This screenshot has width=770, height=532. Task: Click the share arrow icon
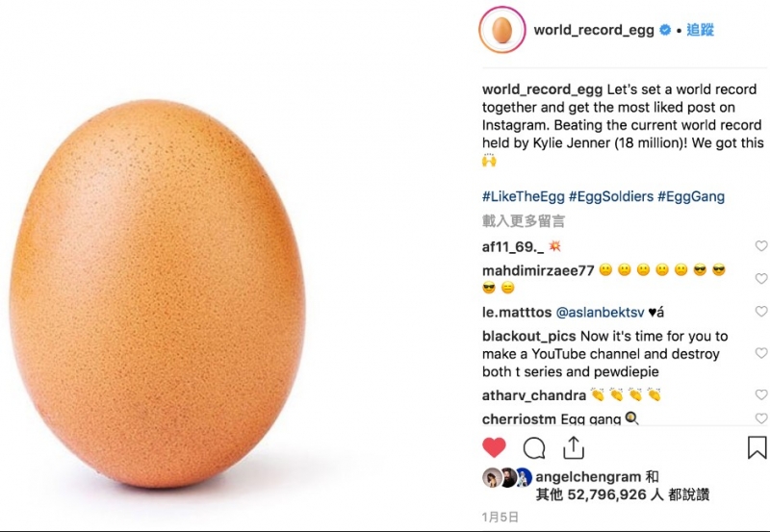[574, 447]
